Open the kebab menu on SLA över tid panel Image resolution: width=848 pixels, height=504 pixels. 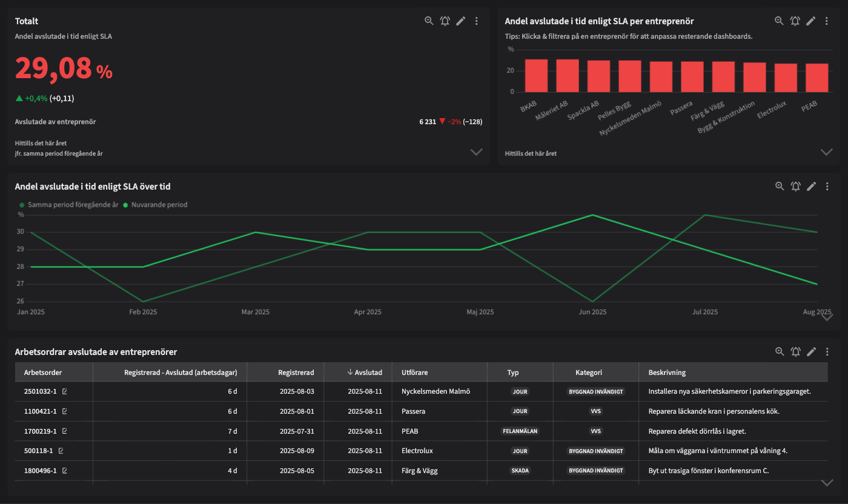coord(827,186)
